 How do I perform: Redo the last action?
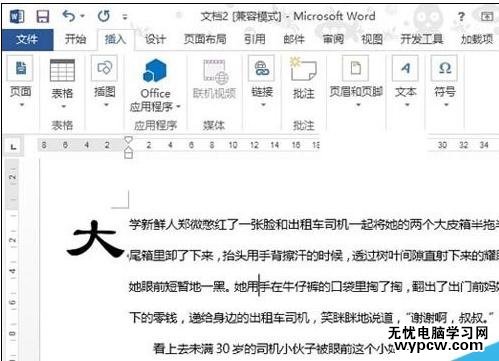(104, 16)
